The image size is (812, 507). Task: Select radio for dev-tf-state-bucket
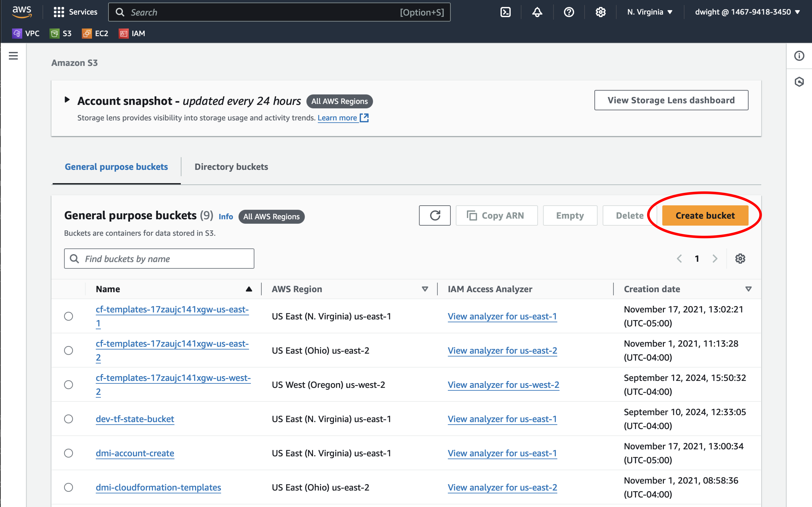[x=69, y=419]
